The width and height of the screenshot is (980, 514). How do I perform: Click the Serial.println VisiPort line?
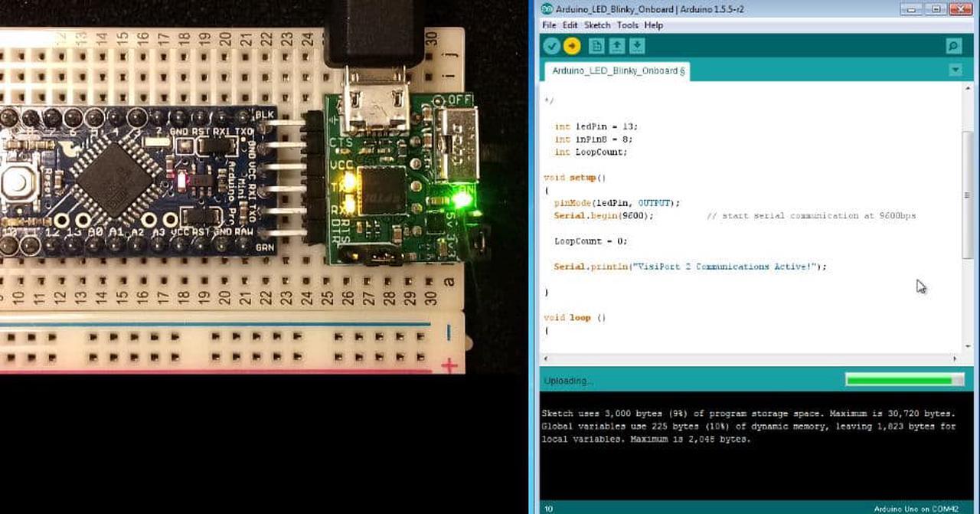(691, 267)
